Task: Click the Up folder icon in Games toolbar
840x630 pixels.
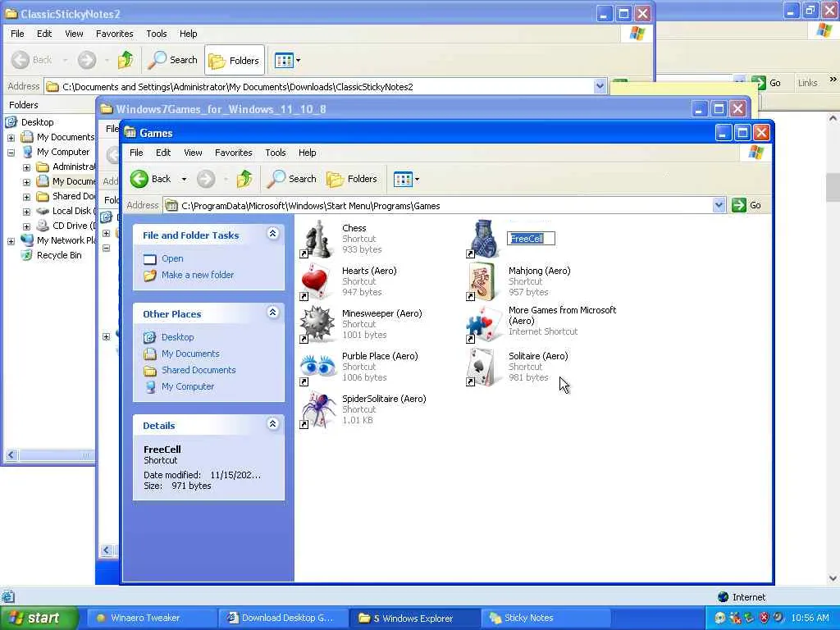Action: pyautogui.click(x=244, y=179)
